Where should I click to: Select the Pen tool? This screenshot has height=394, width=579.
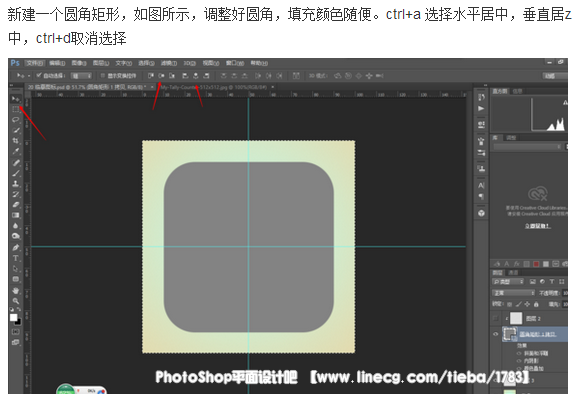16,247
